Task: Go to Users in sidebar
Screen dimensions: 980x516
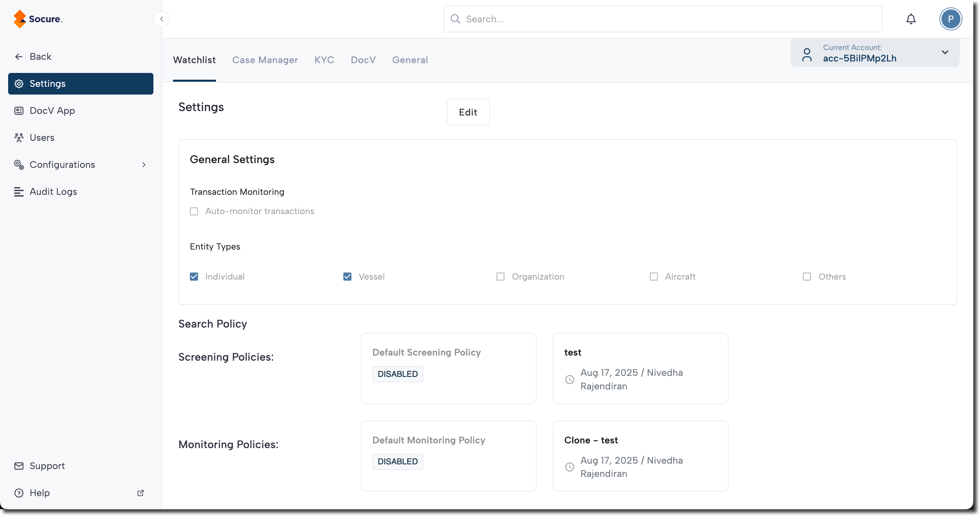Action: tap(42, 138)
